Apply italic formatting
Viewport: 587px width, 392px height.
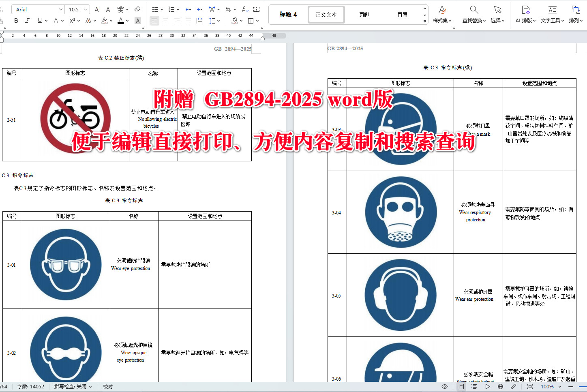[x=27, y=21]
